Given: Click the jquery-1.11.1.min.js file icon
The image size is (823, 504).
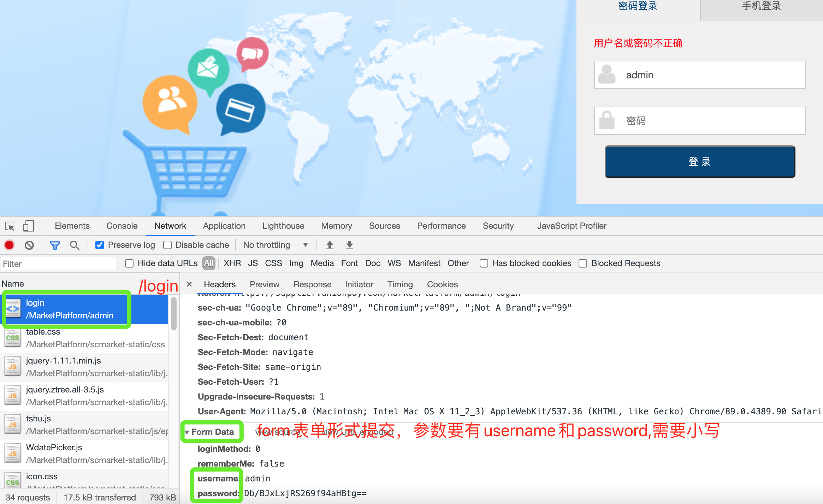Looking at the screenshot, I should point(13,367).
